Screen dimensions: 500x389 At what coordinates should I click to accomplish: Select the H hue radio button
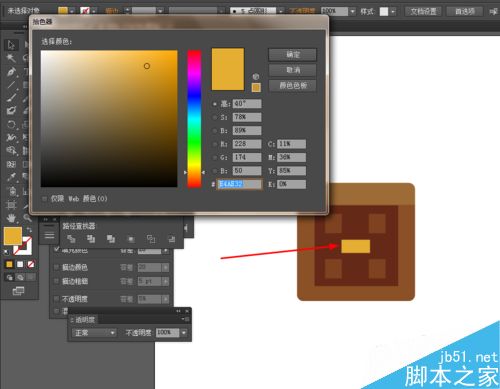coord(215,104)
